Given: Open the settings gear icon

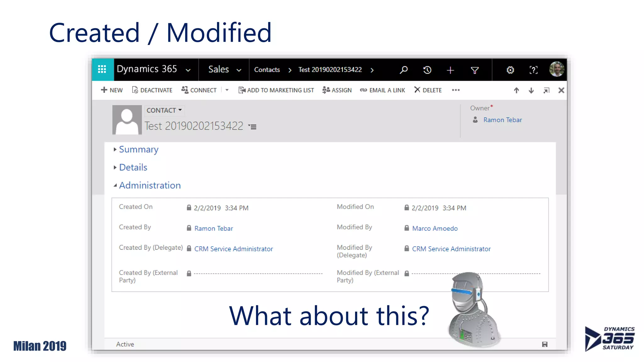Looking at the screenshot, I should pyautogui.click(x=510, y=70).
